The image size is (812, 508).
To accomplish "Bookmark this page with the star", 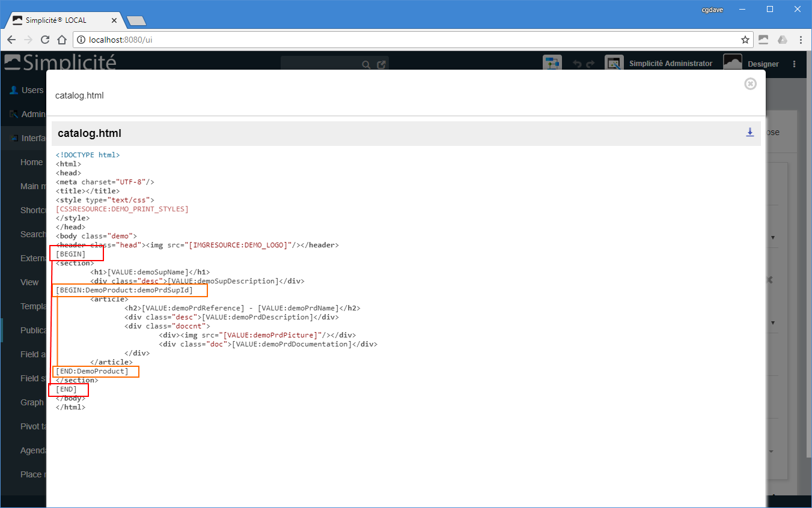I will tap(745, 40).
